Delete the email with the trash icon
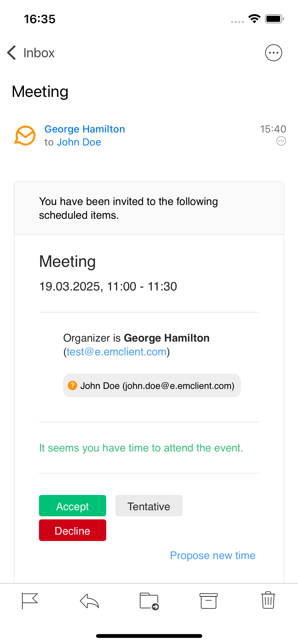 tap(268, 600)
